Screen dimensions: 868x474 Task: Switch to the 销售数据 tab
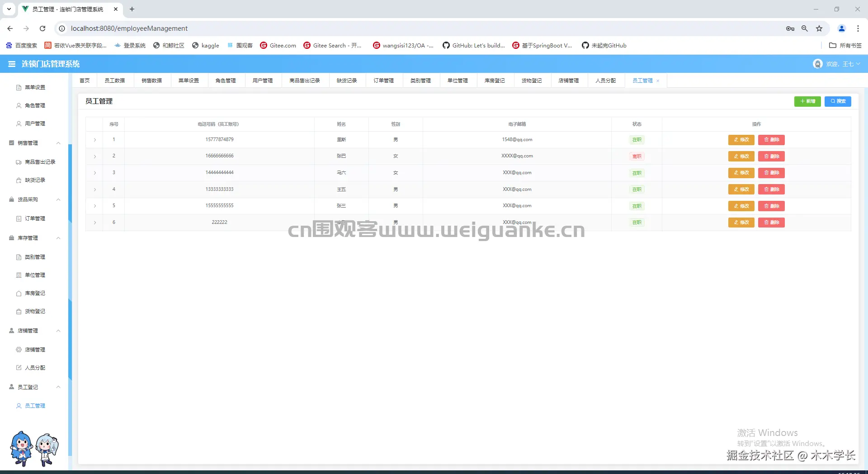point(151,81)
